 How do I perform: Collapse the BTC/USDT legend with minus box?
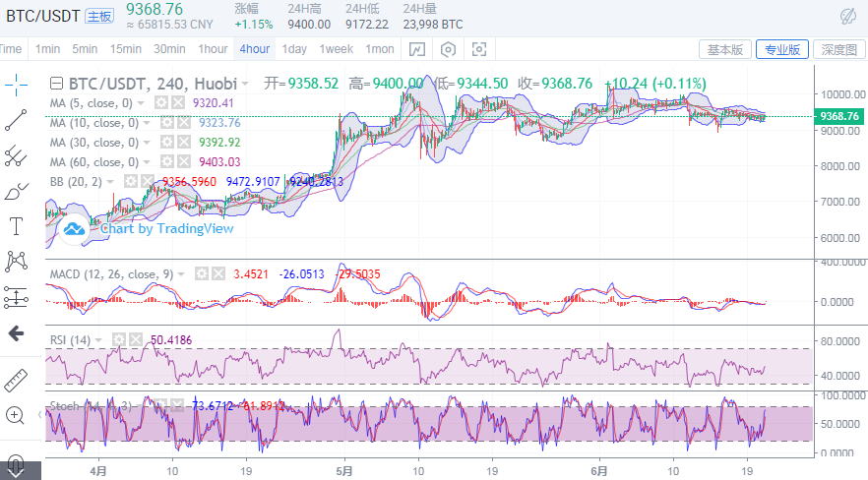click(56, 84)
